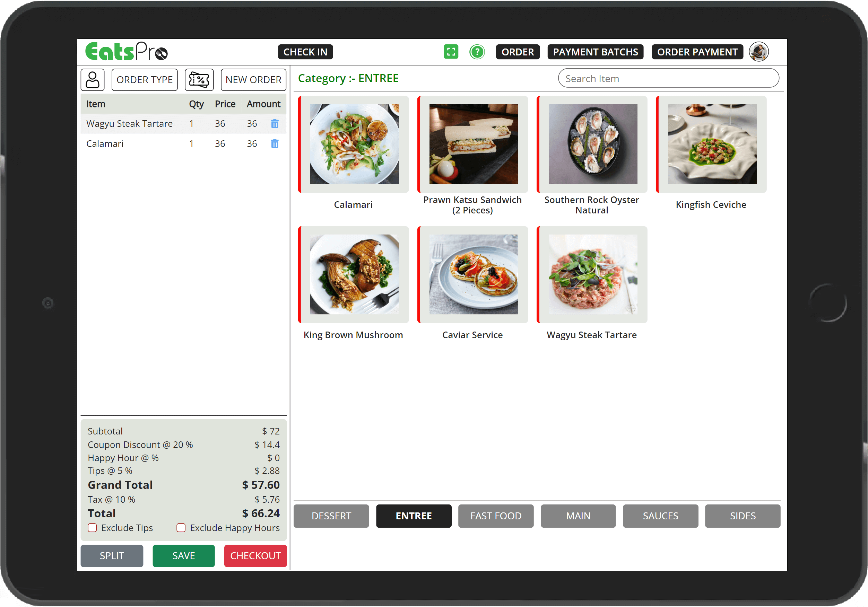Image resolution: width=868 pixels, height=607 pixels.
Task: Enable the Exclude Tips checkbox
Action: click(92, 528)
